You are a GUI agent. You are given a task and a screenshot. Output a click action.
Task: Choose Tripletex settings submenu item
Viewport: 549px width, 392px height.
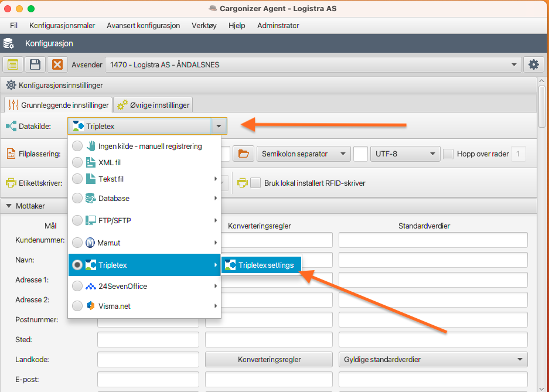pos(261,265)
